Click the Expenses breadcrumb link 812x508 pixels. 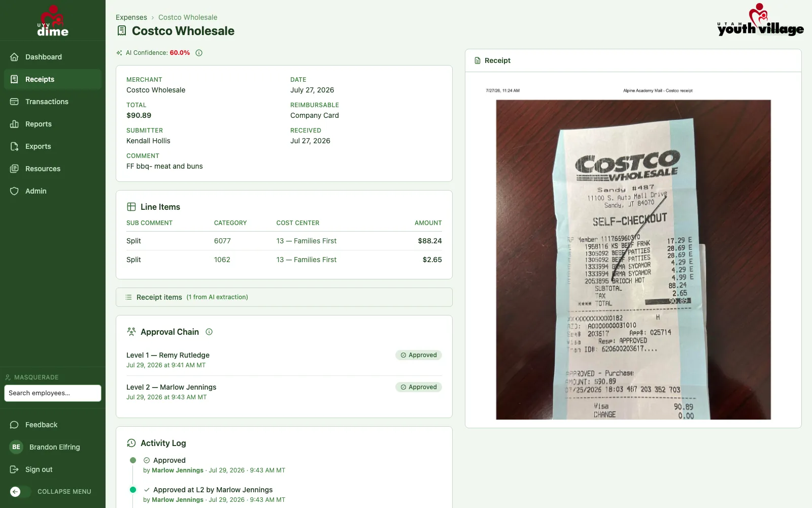click(131, 17)
